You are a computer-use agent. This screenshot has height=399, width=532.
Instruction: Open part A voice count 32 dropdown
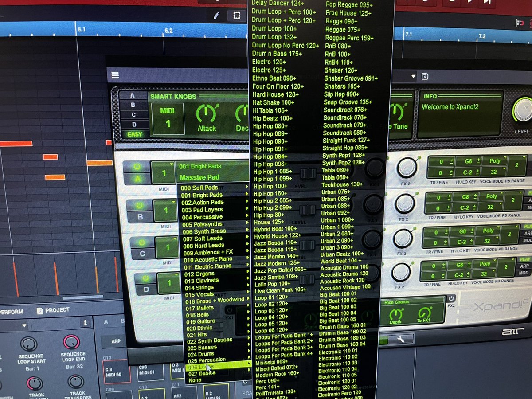(493, 172)
